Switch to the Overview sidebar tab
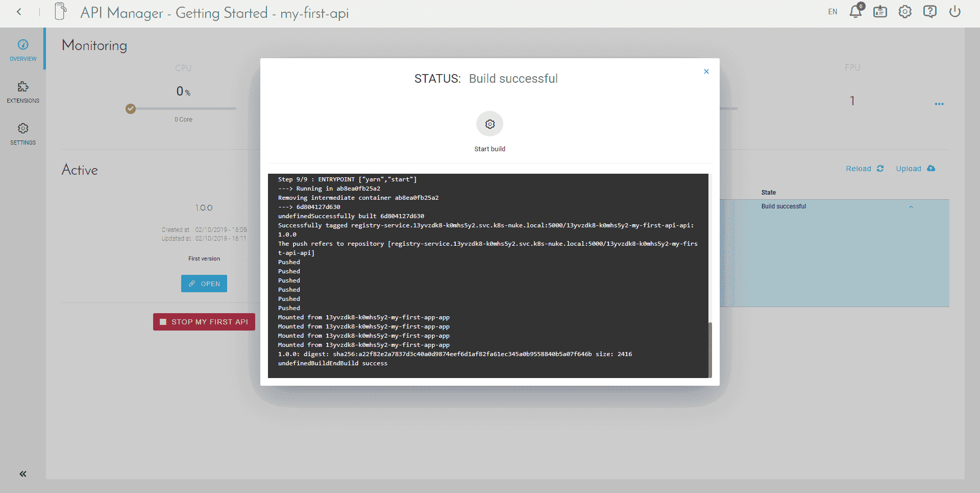980x493 pixels. click(23, 50)
